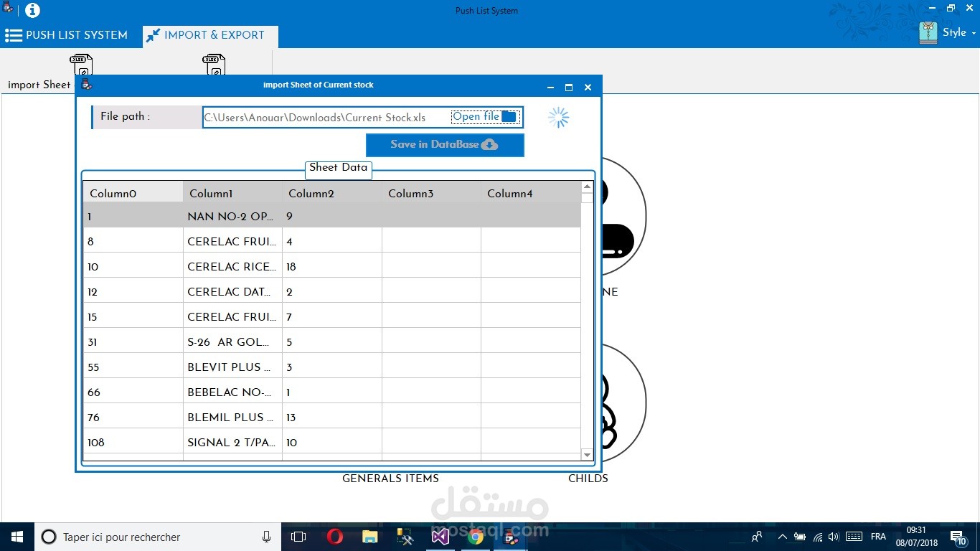Open the info about icon in title bar
This screenshot has width=980, height=551.
(x=32, y=11)
